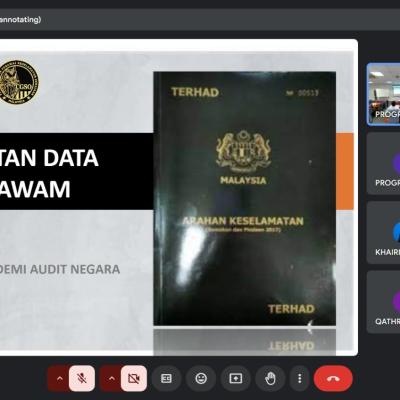Open emoji reactions
Viewport: 400px width, 400px height.
tap(201, 378)
